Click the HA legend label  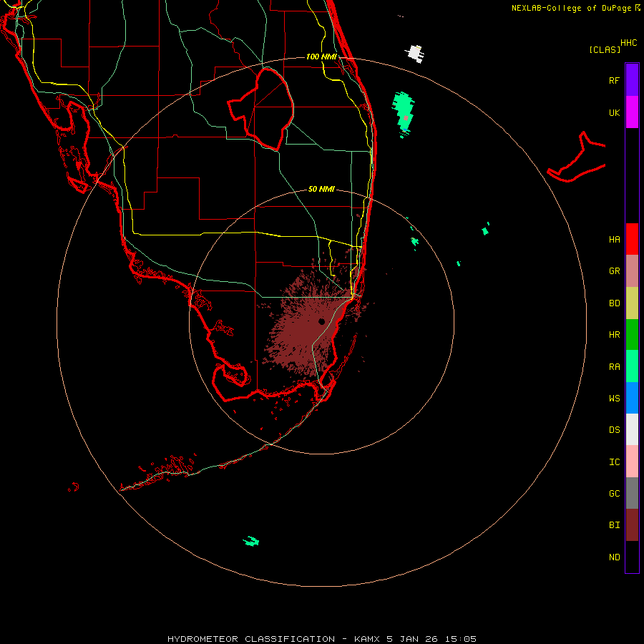[614, 239]
